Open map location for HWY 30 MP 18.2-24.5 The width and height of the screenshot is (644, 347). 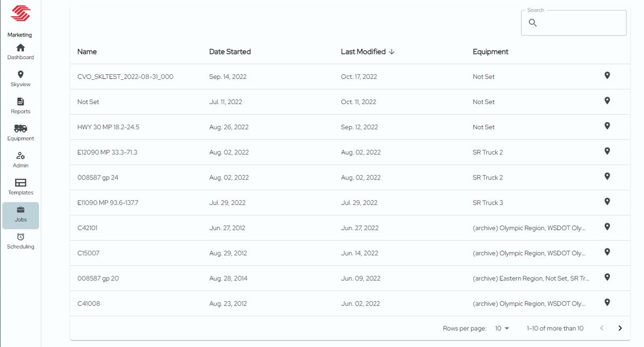click(x=607, y=126)
